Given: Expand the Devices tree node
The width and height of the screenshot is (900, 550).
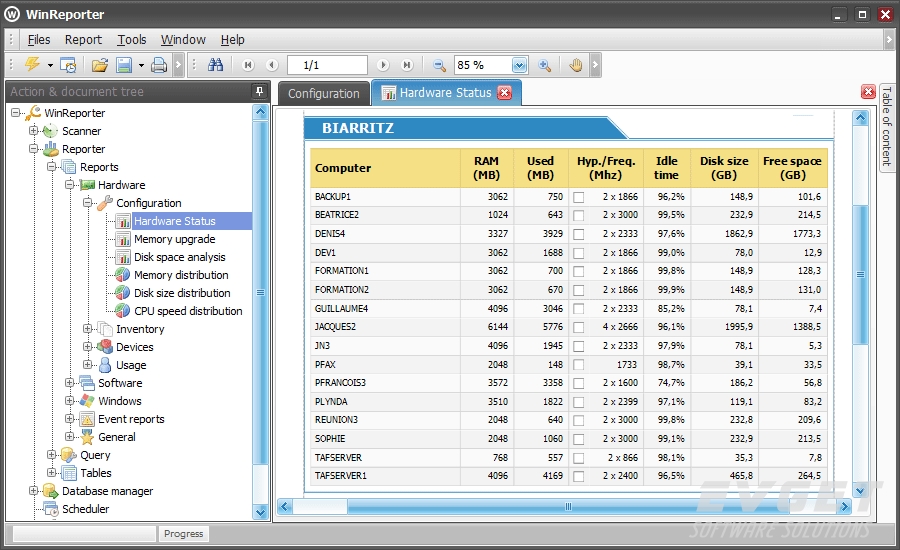Looking at the screenshot, I should (x=87, y=346).
